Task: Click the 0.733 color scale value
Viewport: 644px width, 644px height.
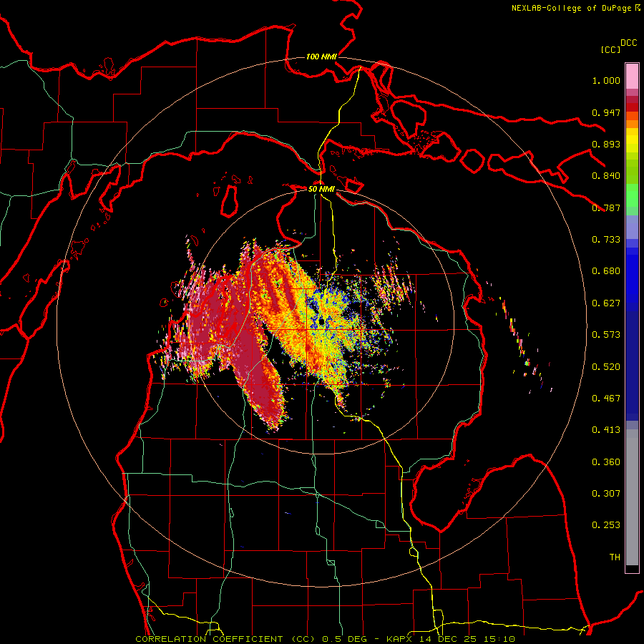Action: [606, 240]
